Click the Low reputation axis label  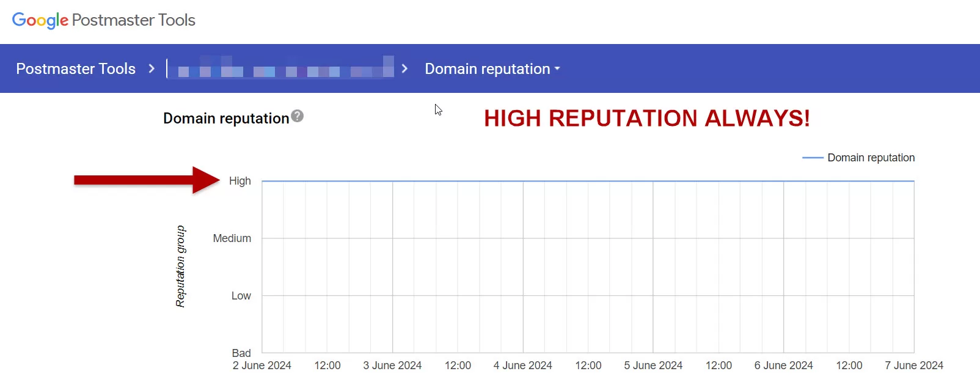(x=241, y=296)
